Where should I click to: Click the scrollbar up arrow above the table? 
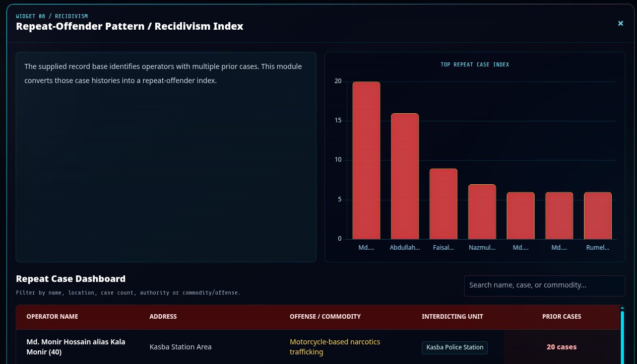click(622, 308)
